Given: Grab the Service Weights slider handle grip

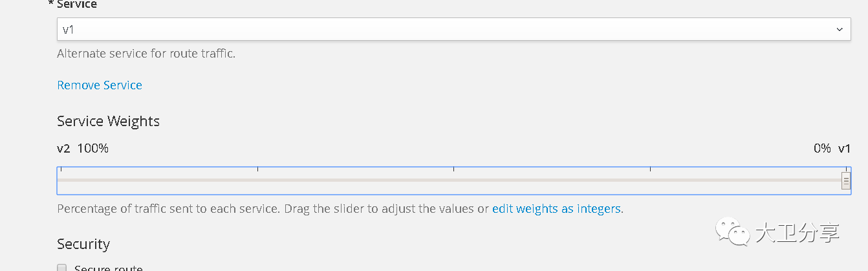Looking at the screenshot, I should click(x=846, y=181).
